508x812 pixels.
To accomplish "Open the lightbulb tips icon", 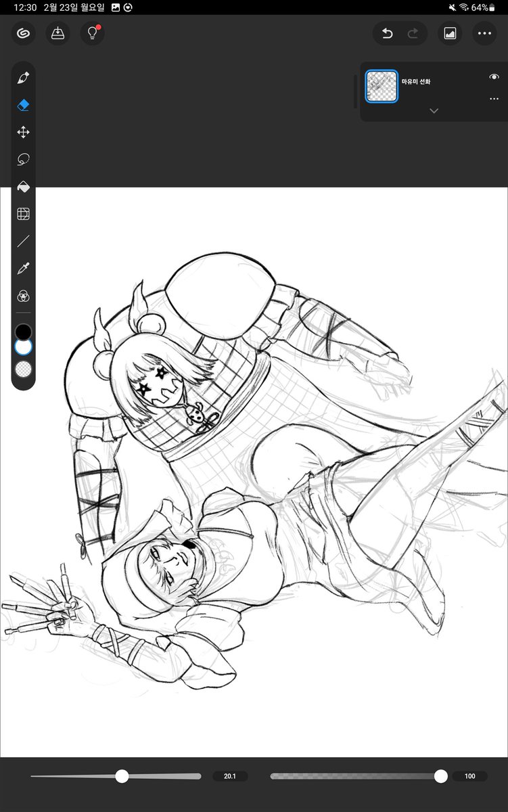I will pos(93,33).
